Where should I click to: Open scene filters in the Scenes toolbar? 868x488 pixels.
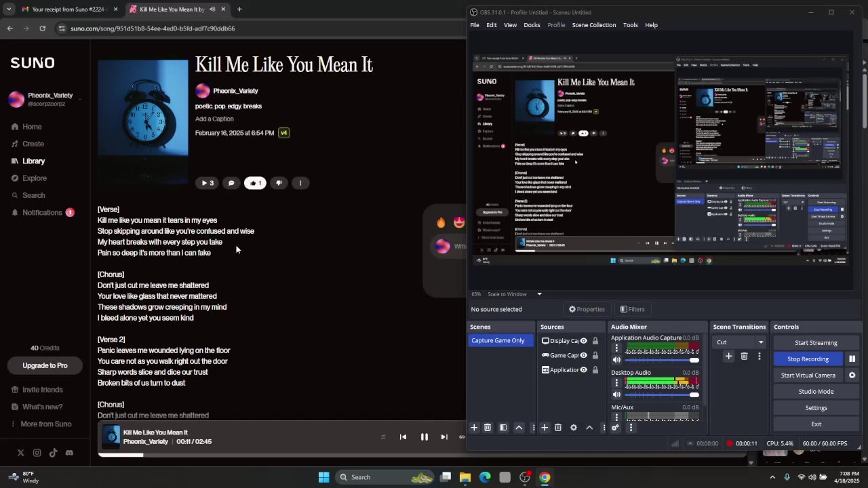pyautogui.click(x=503, y=428)
